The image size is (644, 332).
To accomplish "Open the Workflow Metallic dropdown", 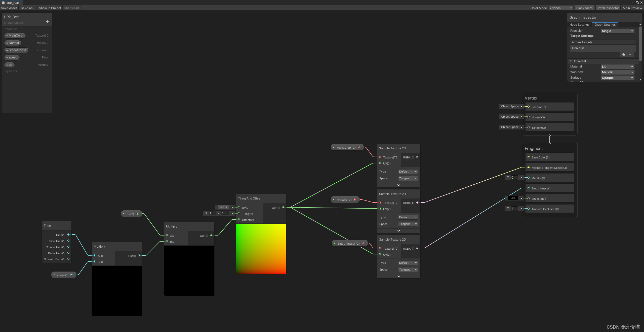I will point(617,72).
